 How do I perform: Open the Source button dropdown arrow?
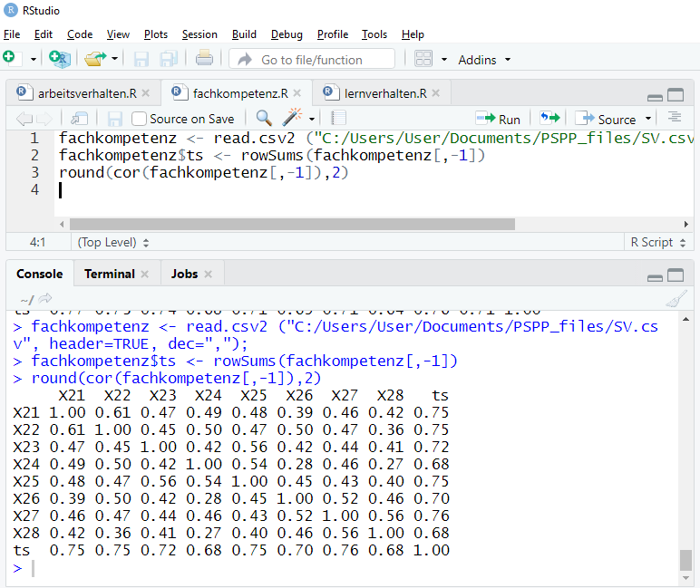click(x=648, y=119)
